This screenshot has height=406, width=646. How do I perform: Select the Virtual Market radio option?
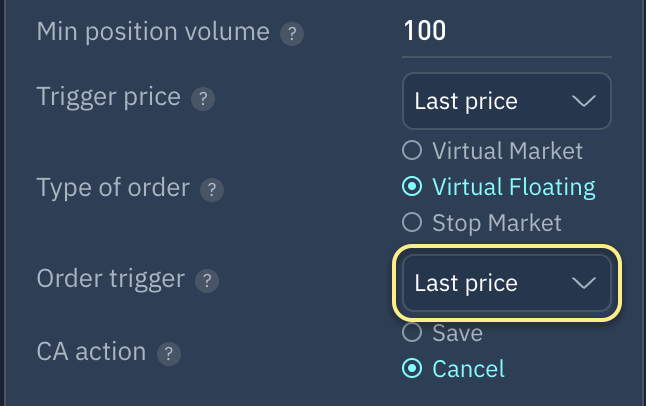411,152
